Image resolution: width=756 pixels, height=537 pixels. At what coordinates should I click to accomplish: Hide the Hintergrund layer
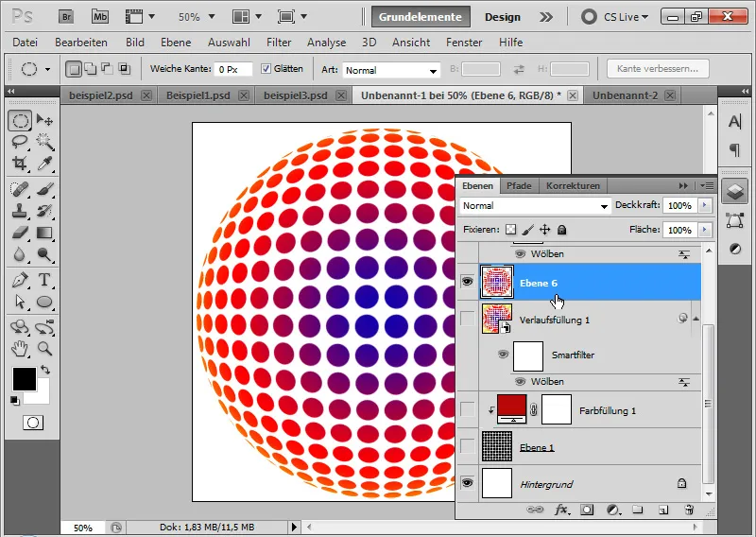coord(467,482)
